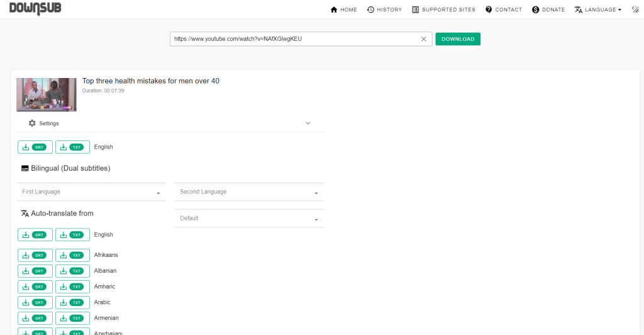This screenshot has height=335, width=644.
Task: Toggle the theme icon at the top right
Action: pyautogui.click(x=635, y=9)
